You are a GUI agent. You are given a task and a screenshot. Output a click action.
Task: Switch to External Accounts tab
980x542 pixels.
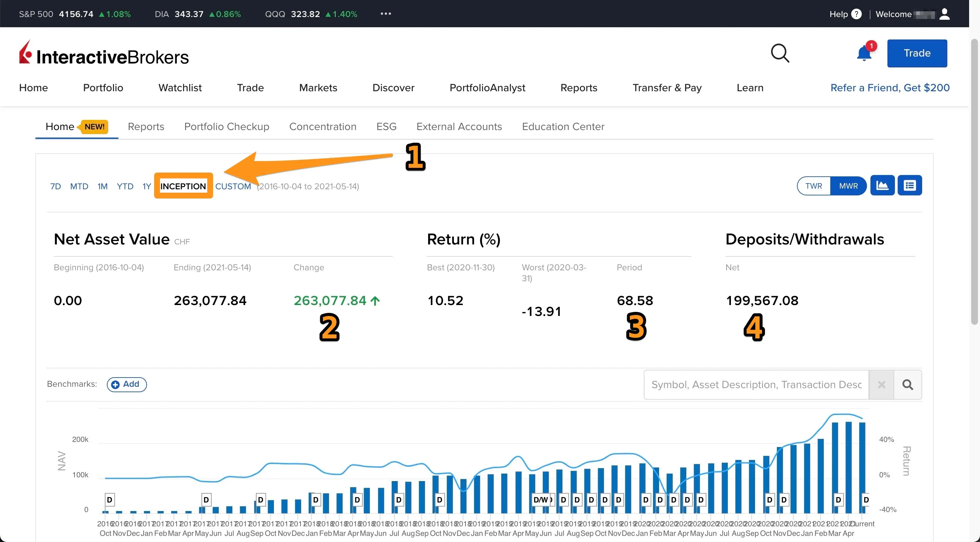(x=459, y=126)
